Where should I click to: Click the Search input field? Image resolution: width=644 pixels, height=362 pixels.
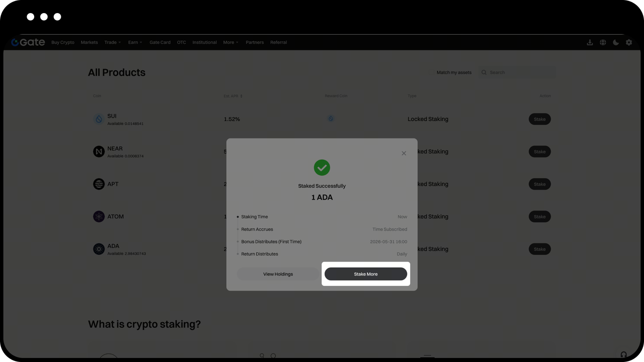click(x=517, y=72)
